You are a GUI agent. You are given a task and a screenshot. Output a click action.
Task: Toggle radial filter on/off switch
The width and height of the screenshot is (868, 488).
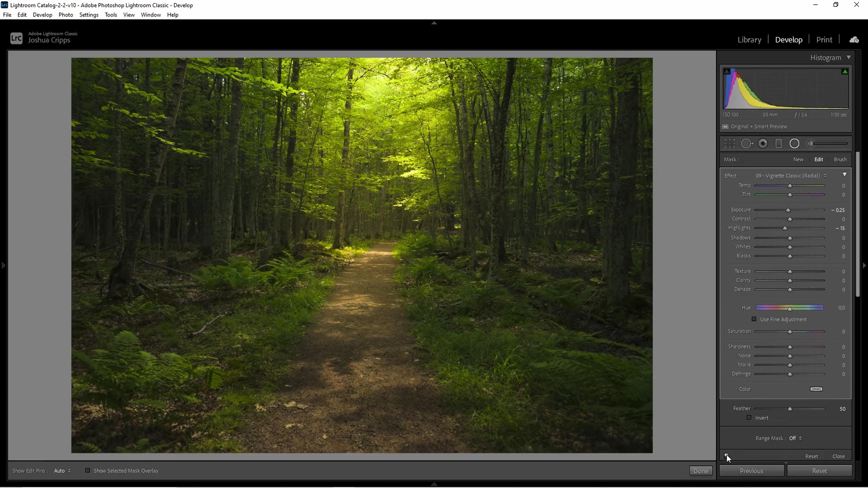click(726, 456)
